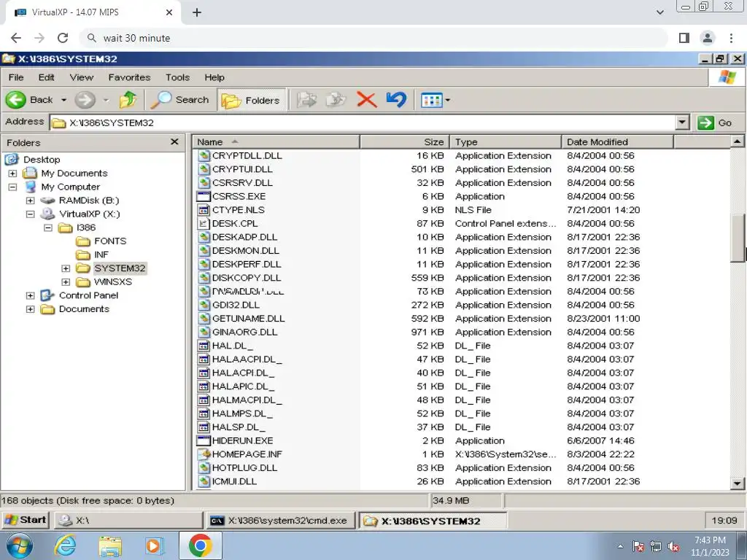Viewport: 747px width, 560px height.
Task: Open the Help menu
Action: click(214, 77)
